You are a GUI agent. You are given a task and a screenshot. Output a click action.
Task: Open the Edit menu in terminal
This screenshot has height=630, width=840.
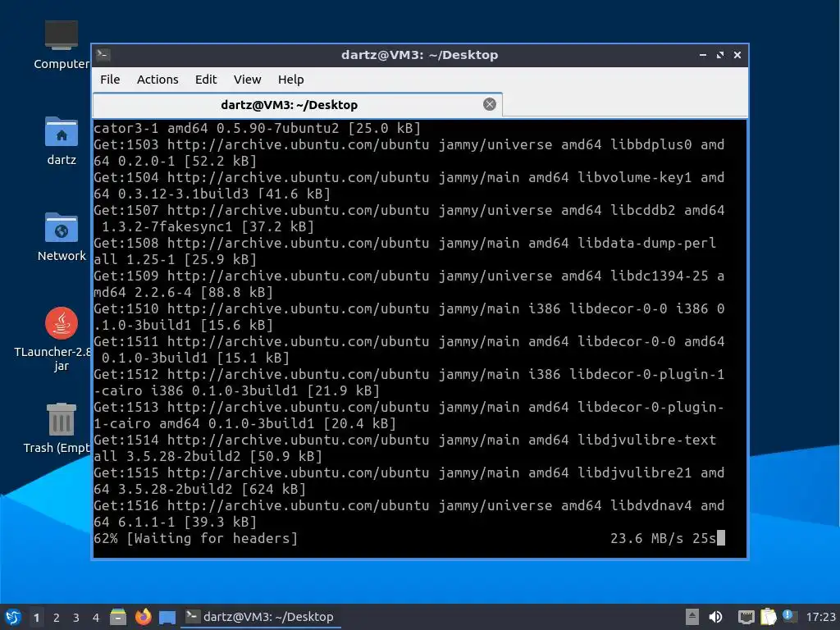pos(206,80)
